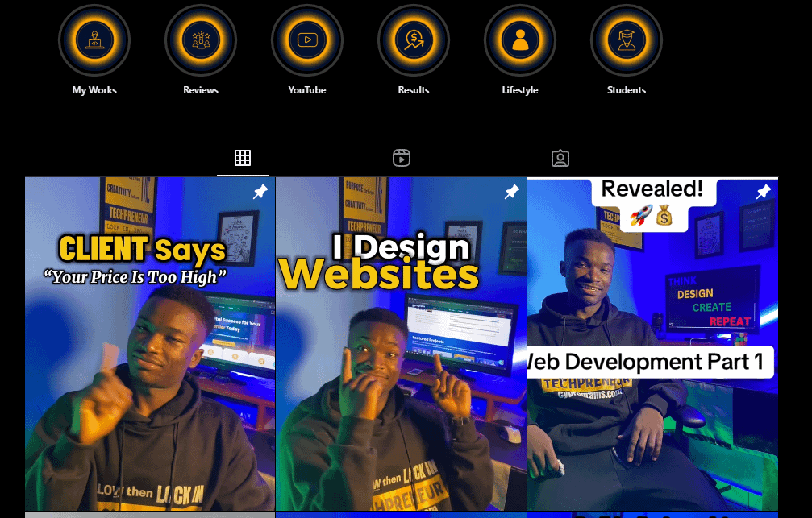
Task: Open the "Web Development Part 1" post
Action: pos(652,346)
